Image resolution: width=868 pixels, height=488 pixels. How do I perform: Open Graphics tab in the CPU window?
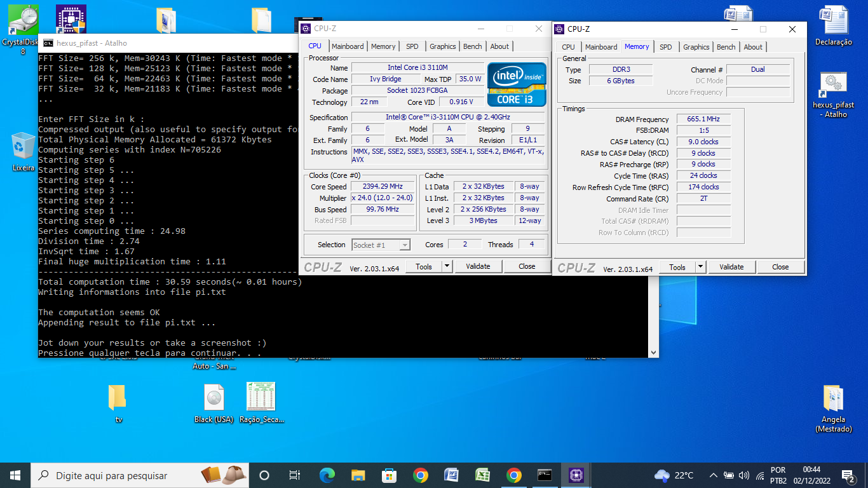[443, 46]
